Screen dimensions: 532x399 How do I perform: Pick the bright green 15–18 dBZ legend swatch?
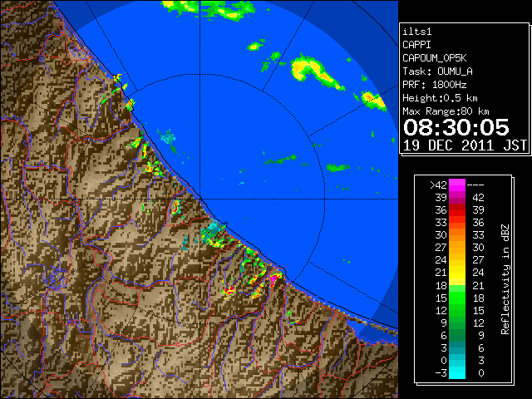click(x=457, y=298)
